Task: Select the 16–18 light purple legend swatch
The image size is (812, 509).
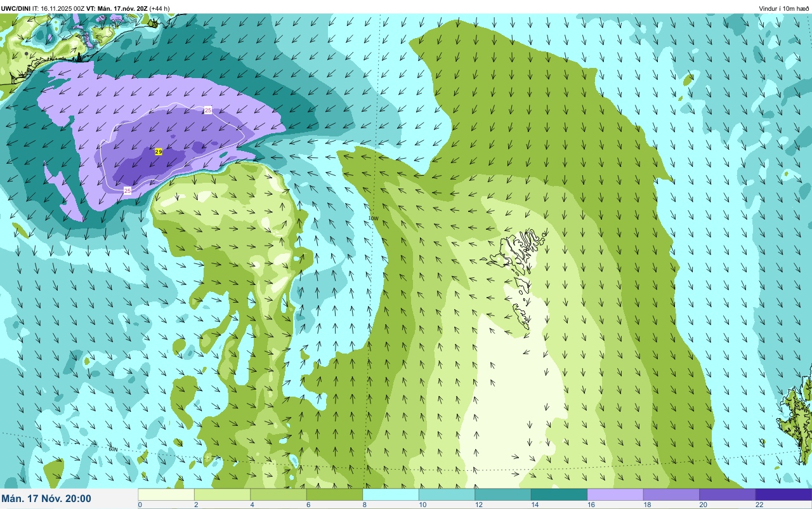Action: pyautogui.click(x=615, y=494)
